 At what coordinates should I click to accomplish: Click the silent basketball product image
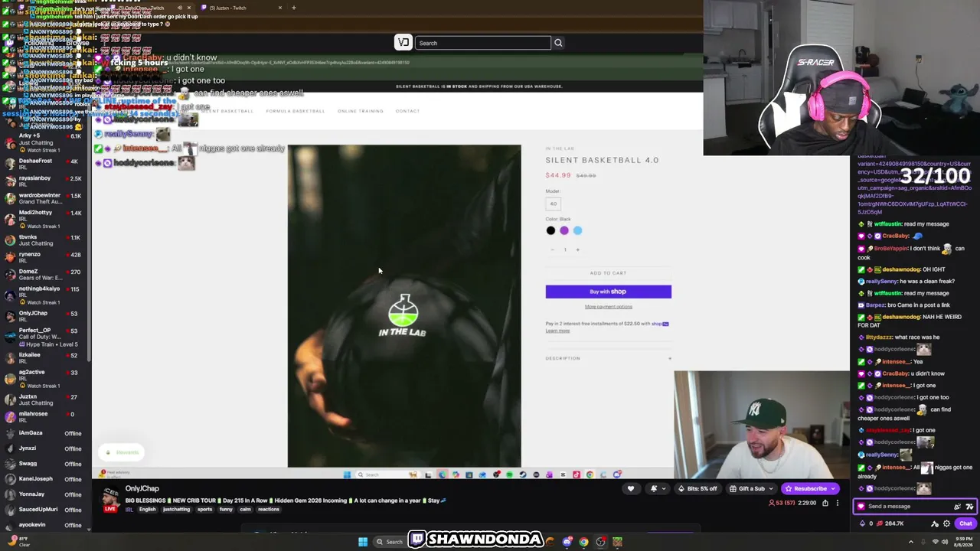coord(404,306)
